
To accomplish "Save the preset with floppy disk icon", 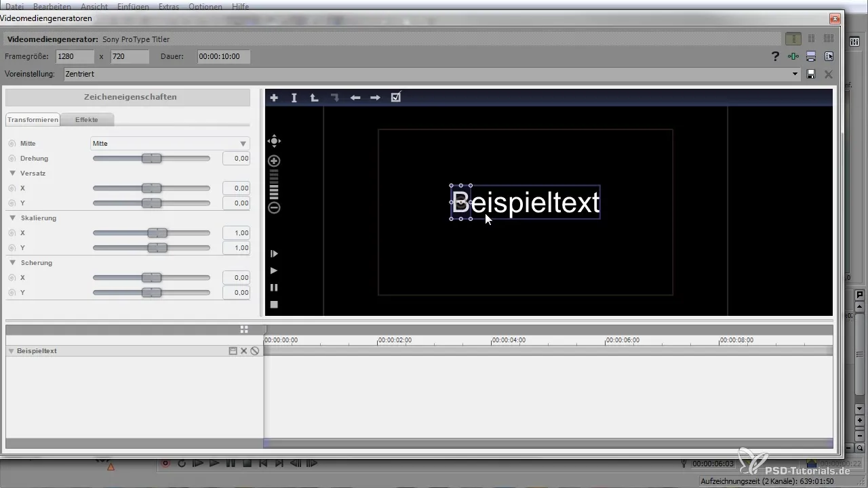I will [x=811, y=74].
